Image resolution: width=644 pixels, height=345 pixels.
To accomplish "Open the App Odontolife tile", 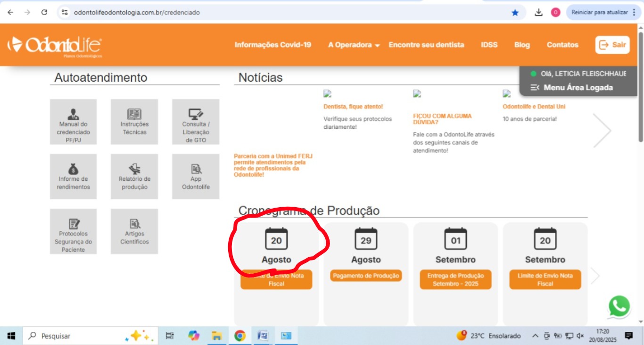I will coord(196,177).
